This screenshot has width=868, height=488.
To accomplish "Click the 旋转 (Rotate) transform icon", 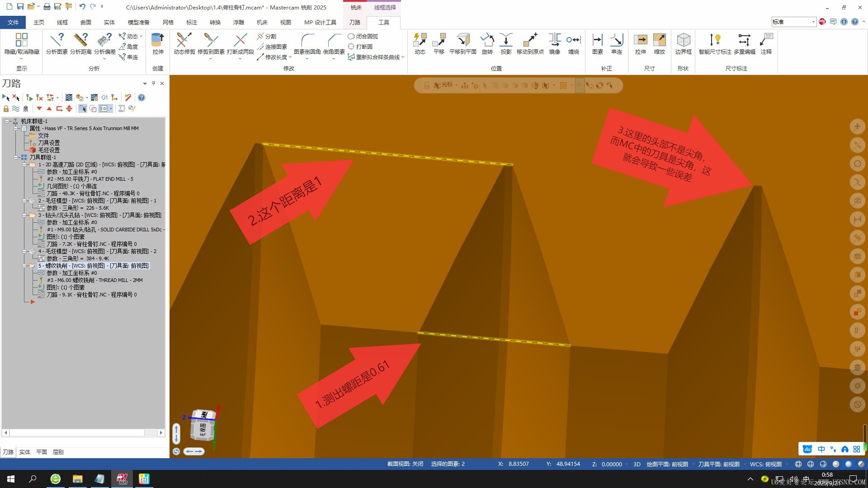I will point(487,43).
